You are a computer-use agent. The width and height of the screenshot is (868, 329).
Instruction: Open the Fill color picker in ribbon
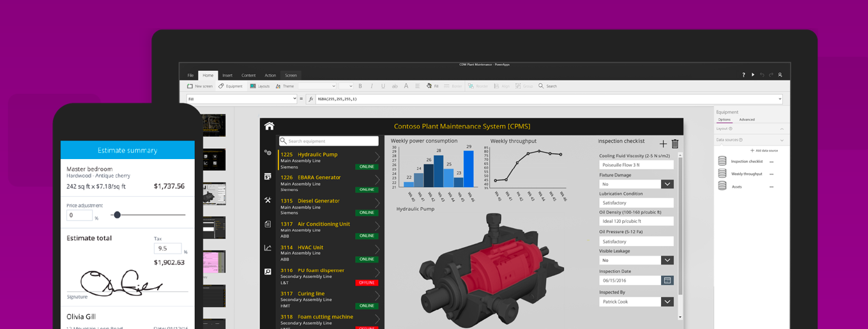(x=432, y=86)
